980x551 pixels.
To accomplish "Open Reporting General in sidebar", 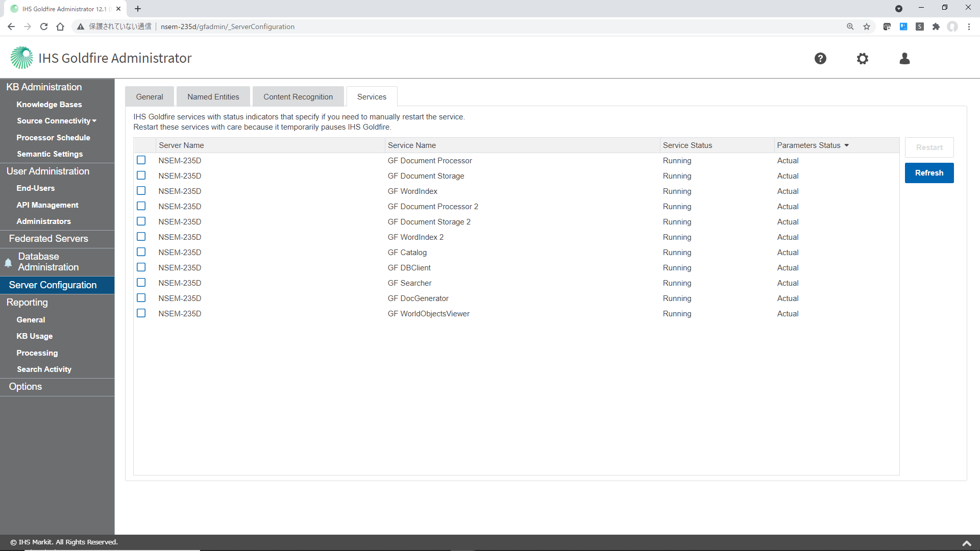I will point(31,320).
